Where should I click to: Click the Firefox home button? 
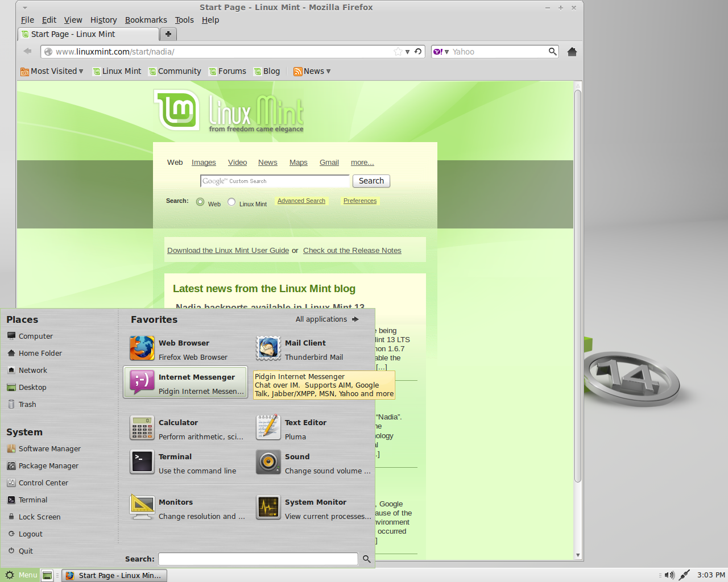(x=572, y=52)
